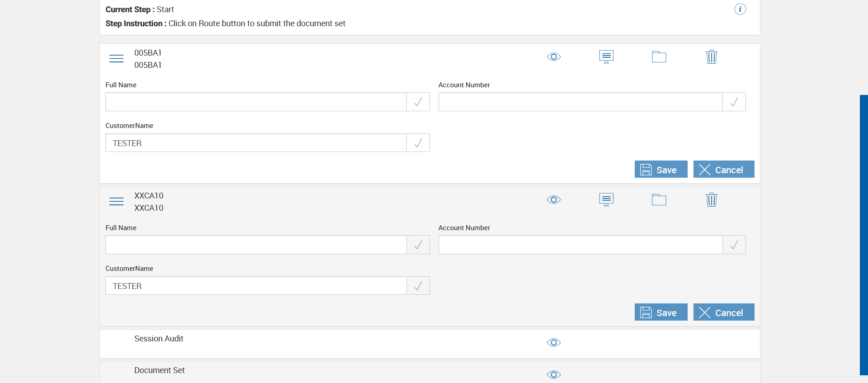Delete document 005BA1 with trash icon
The width and height of the screenshot is (868, 383).
[x=712, y=57]
